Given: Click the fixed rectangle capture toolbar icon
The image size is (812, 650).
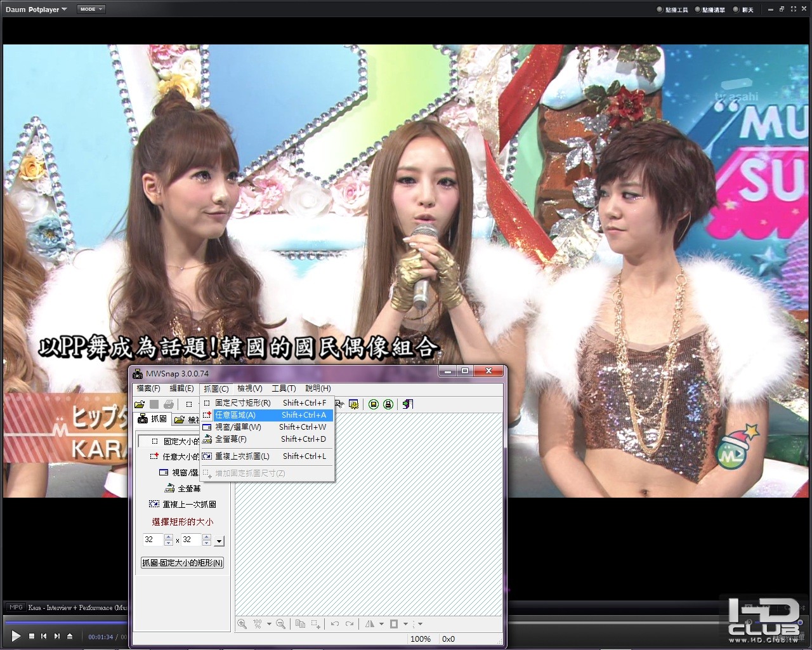Looking at the screenshot, I should click(189, 404).
